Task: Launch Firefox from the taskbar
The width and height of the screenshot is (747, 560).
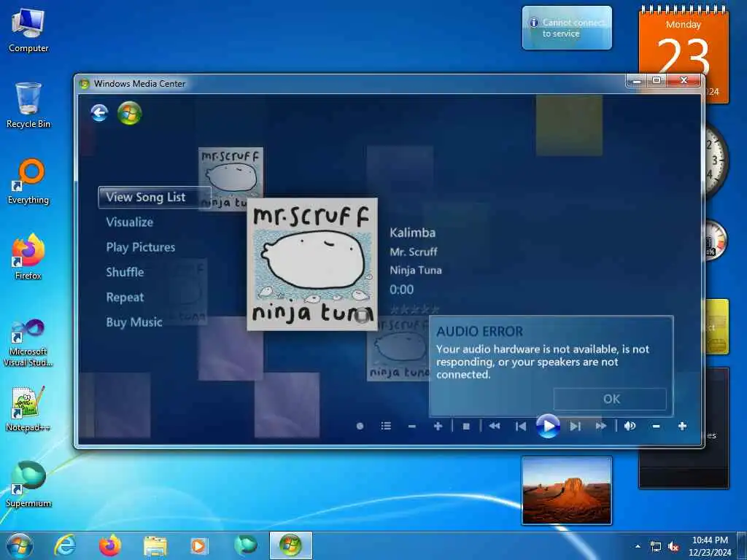Action: 110,545
